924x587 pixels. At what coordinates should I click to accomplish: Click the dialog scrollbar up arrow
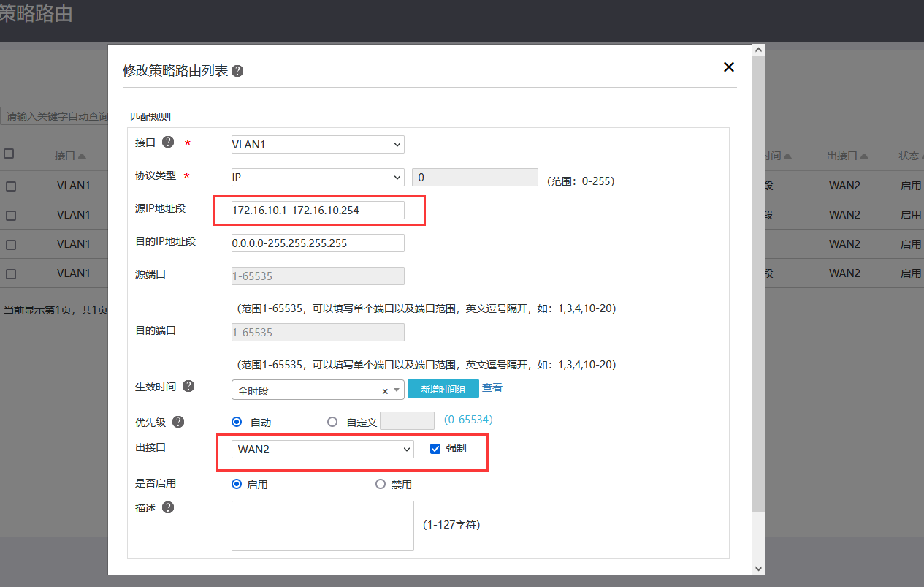point(758,50)
